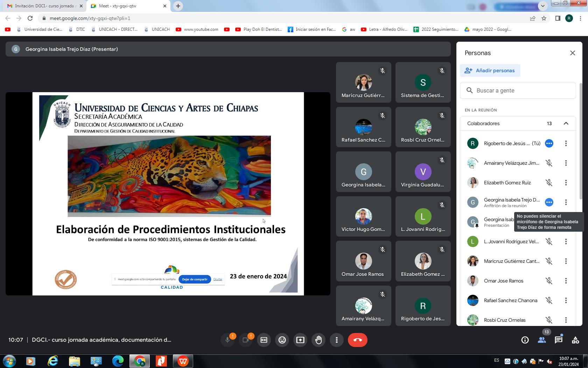The image size is (588, 368).
Task: Click the present screen button
Action: tap(300, 340)
